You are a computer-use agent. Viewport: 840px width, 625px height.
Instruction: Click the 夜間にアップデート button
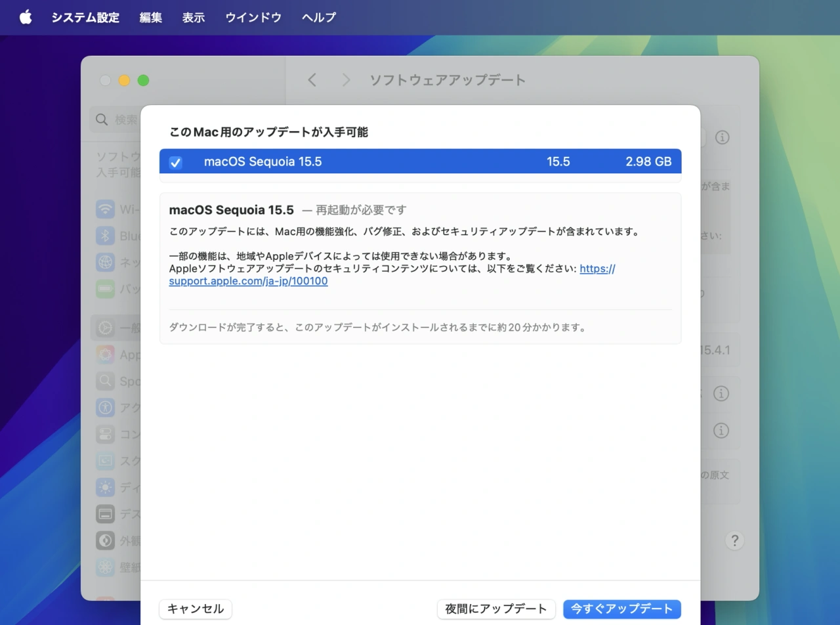tap(495, 609)
